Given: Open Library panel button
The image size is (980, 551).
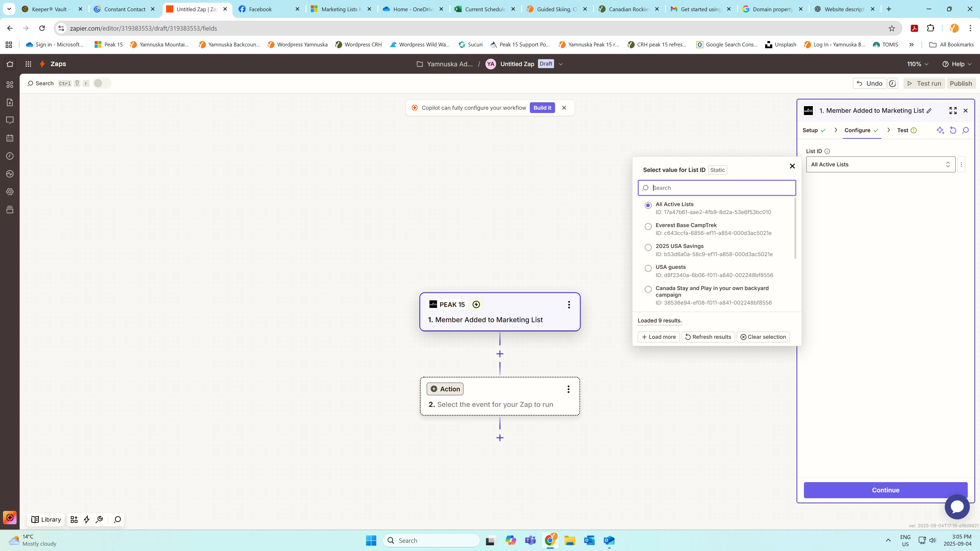Looking at the screenshot, I should [x=46, y=519].
